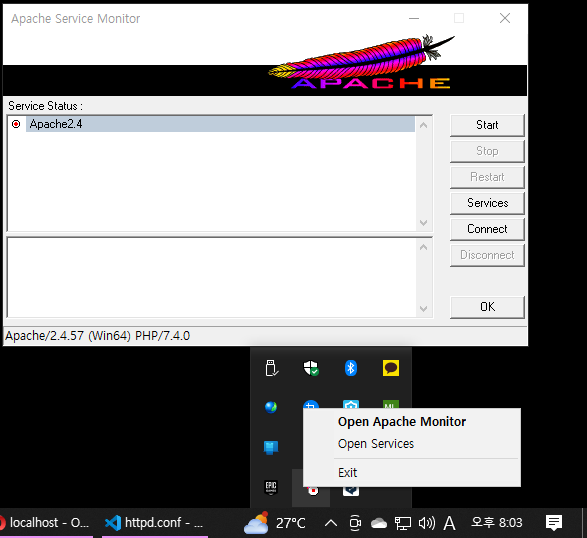Open the Epic Games tray icon

point(271,487)
